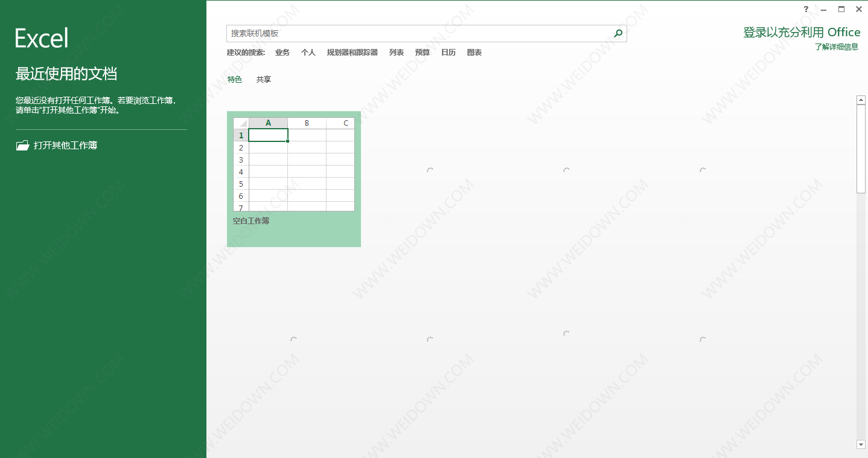This screenshot has height=458, width=868.
Task: Choose 规划器和跟踪器 suggested search
Action: 353,53
